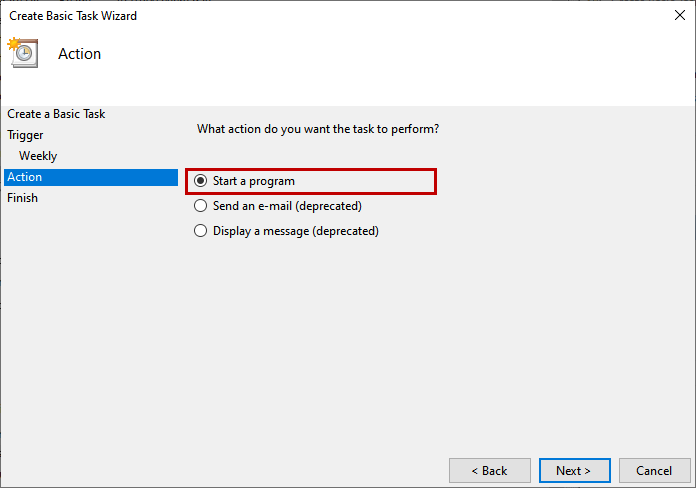Click 'Send an e-mail (deprecated)' label text
696x488 pixels.
coord(287,206)
